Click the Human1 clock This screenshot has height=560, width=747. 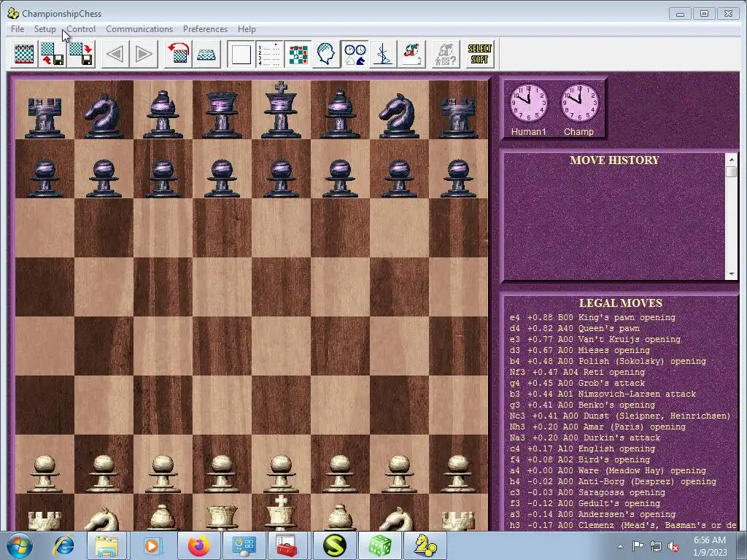pos(528,103)
